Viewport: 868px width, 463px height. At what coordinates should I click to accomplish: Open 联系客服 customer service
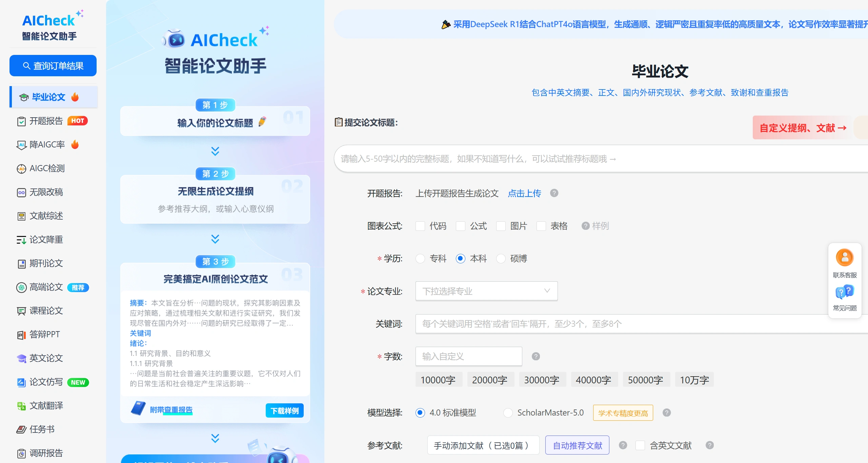[x=845, y=263]
